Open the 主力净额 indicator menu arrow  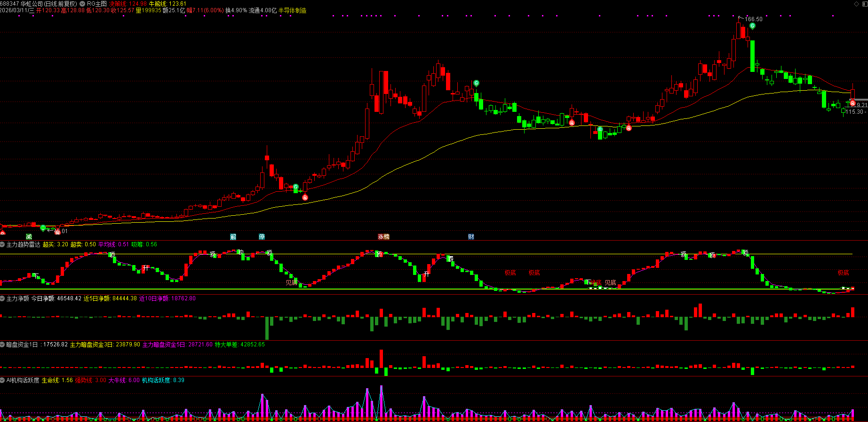(2, 298)
